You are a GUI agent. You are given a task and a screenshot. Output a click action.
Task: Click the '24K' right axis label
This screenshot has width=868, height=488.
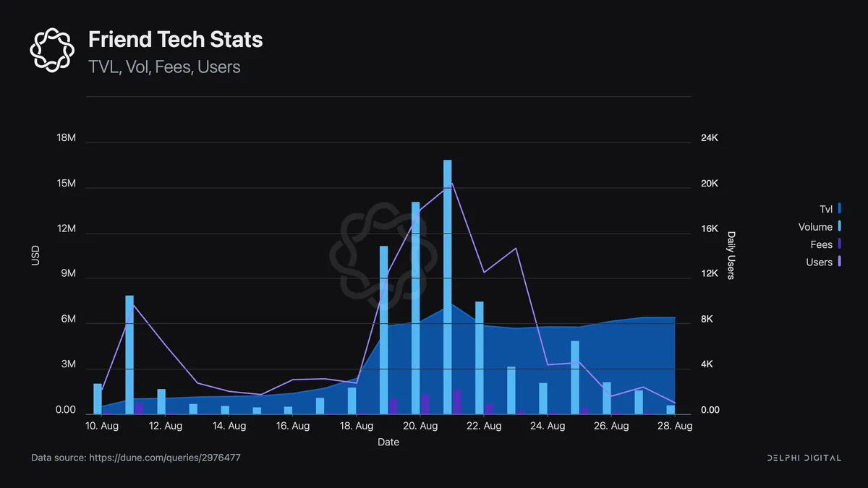[710, 138]
